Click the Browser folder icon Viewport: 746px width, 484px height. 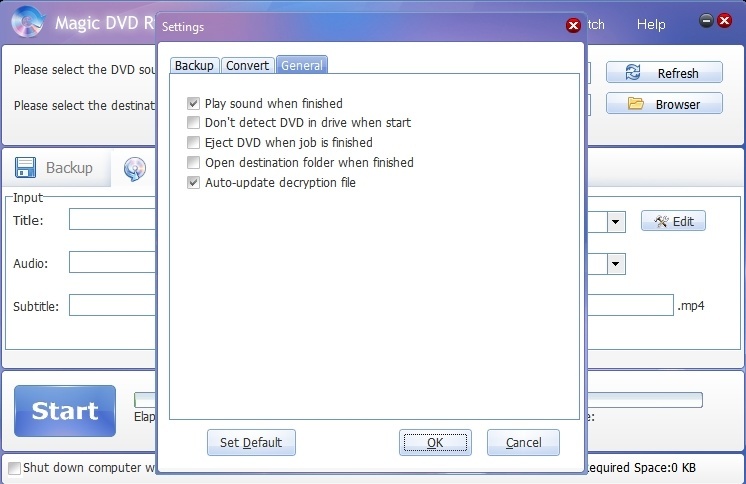[x=635, y=103]
